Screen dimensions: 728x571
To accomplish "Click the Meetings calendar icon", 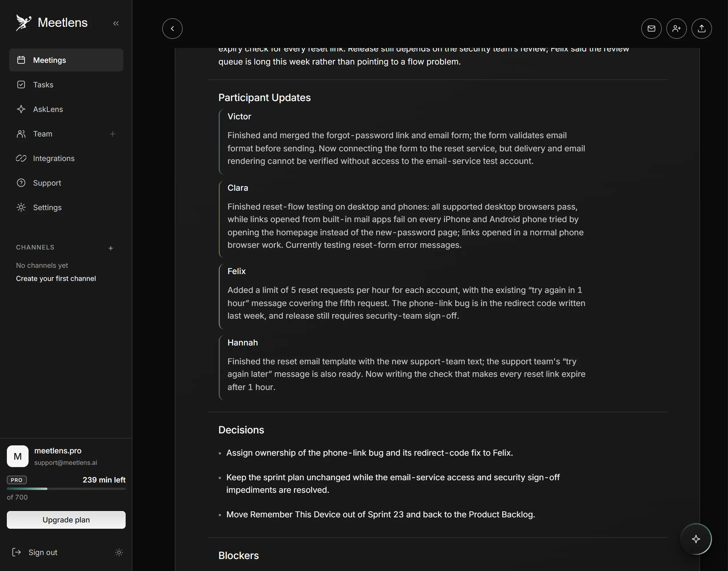I will click(x=21, y=60).
